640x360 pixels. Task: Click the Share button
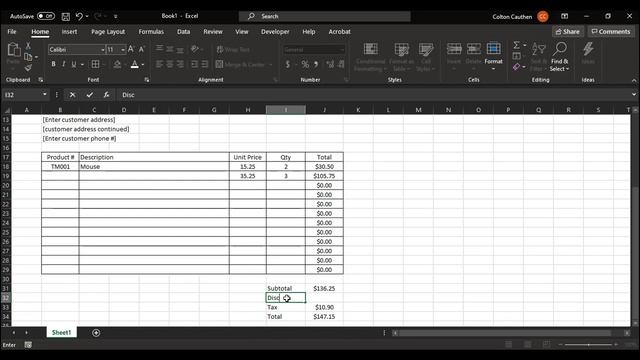[568, 31]
